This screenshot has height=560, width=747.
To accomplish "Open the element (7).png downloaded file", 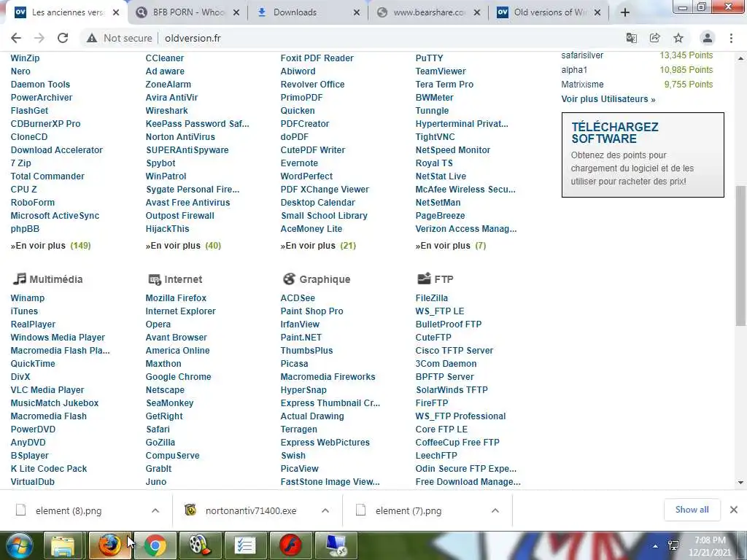I will click(x=409, y=510).
